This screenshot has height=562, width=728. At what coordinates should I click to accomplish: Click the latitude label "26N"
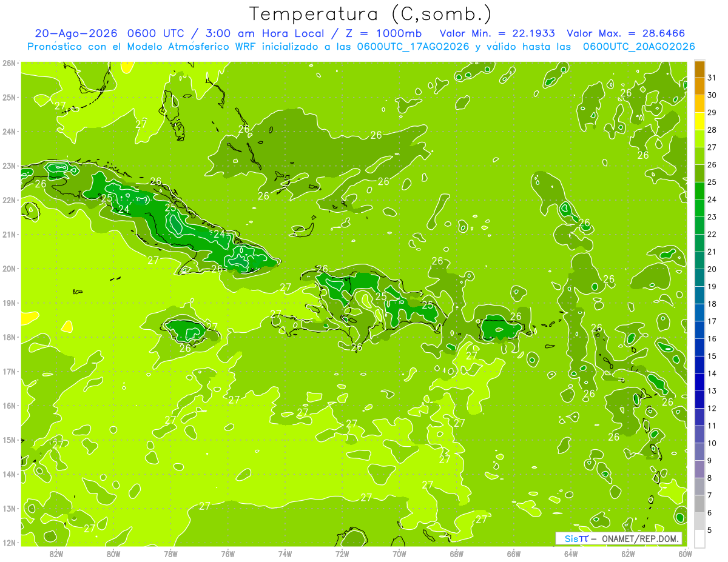click(x=9, y=63)
